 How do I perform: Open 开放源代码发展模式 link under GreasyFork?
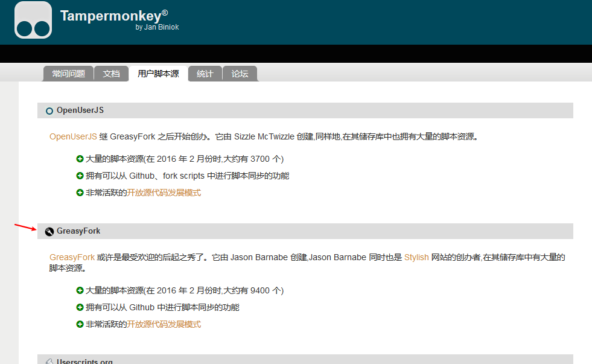[x=164, y=324]
